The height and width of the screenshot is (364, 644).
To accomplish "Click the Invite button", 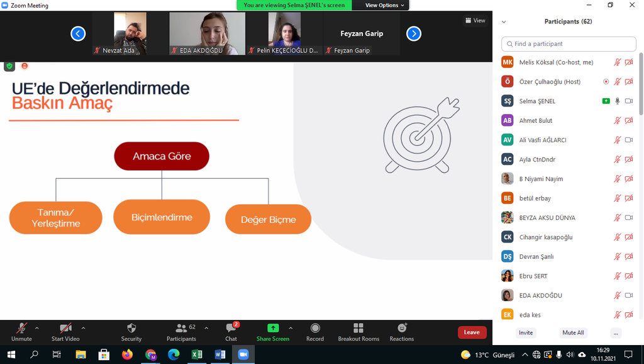I will pos(526,333).
